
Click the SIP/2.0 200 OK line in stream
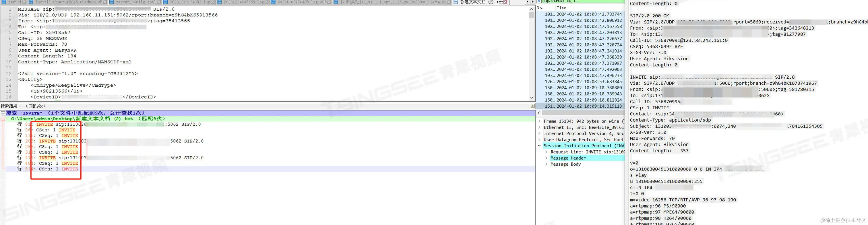coord(650,16)
